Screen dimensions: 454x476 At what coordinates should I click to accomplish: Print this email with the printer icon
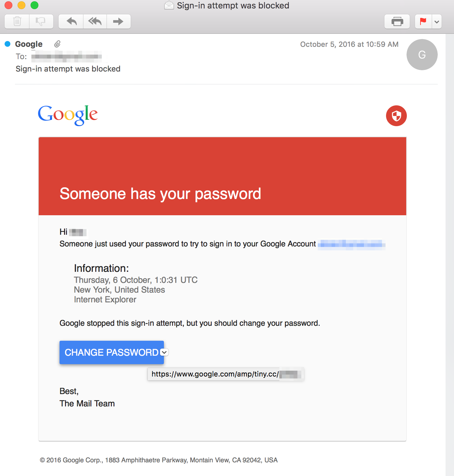(397, 21)
